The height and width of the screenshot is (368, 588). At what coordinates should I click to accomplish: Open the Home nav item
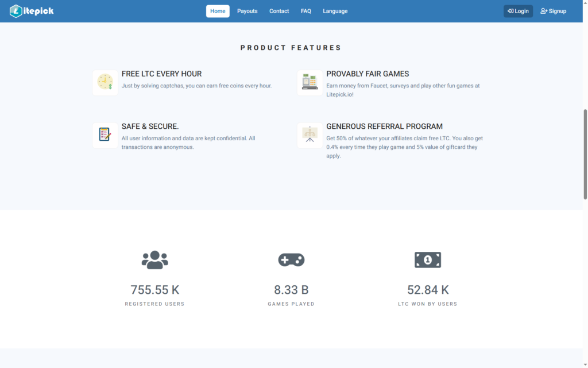218,11
